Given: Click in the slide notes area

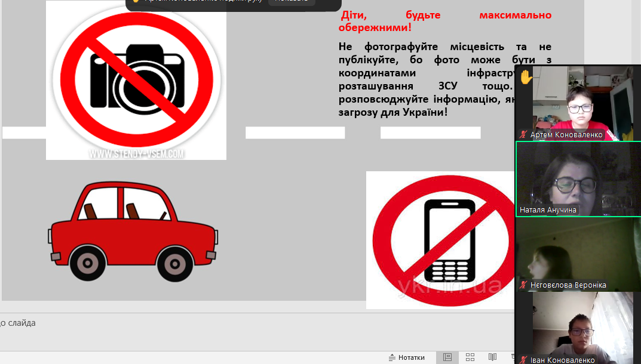Looking at the screenshot, I should pyautogui.click(x=257, y=332).
